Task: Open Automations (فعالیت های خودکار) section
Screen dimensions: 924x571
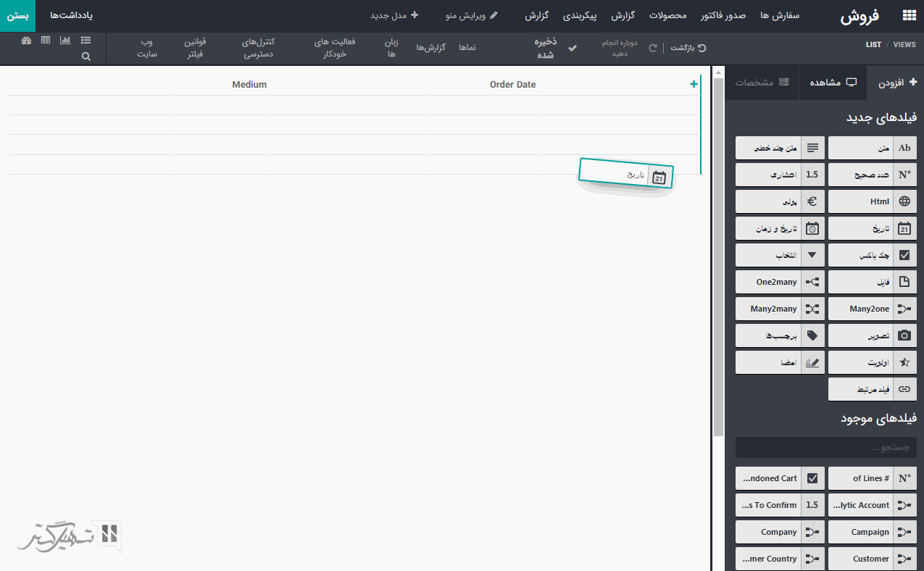Action: (334, 48)
